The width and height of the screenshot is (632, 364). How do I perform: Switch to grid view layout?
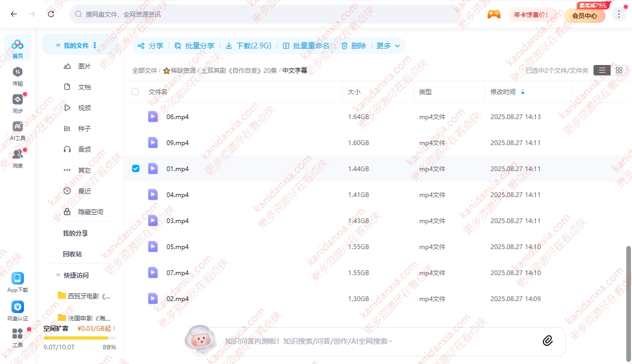pyautogui.click(x=618, y=70)
